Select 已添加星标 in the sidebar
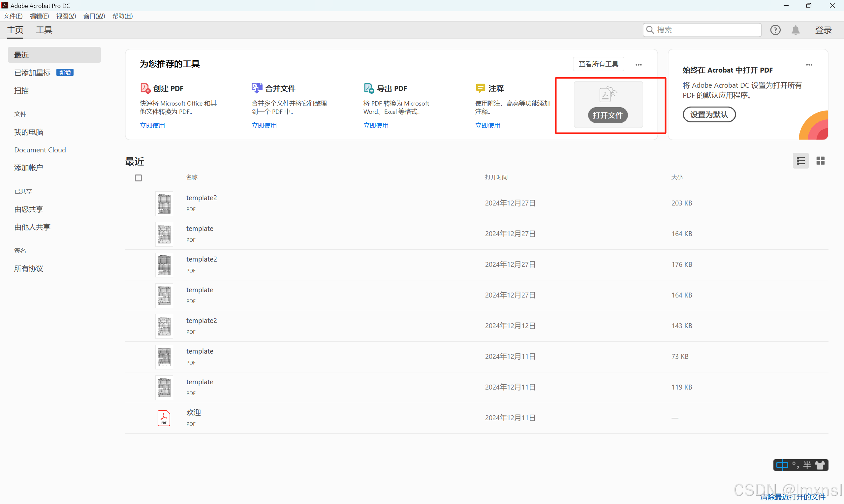The width and height of the screenshot is (844, 504). pyautogui.click(x=32, y=73)
